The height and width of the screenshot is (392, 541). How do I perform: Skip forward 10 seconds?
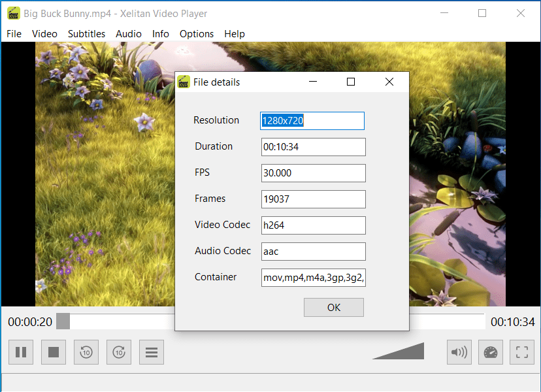click(x=119, y=352)
